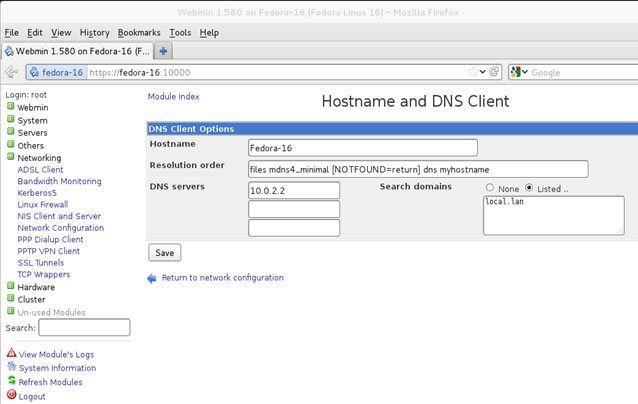The height and width of the screenshot is (404, 638).
Task: Open the PPTP VPN Client module
Action: (48, 251)
